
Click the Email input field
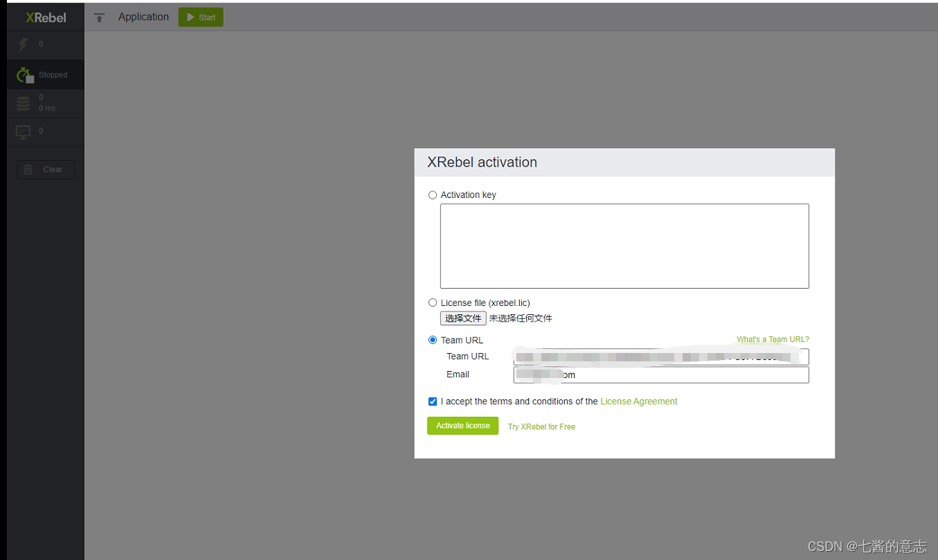[x=661, y=374]
